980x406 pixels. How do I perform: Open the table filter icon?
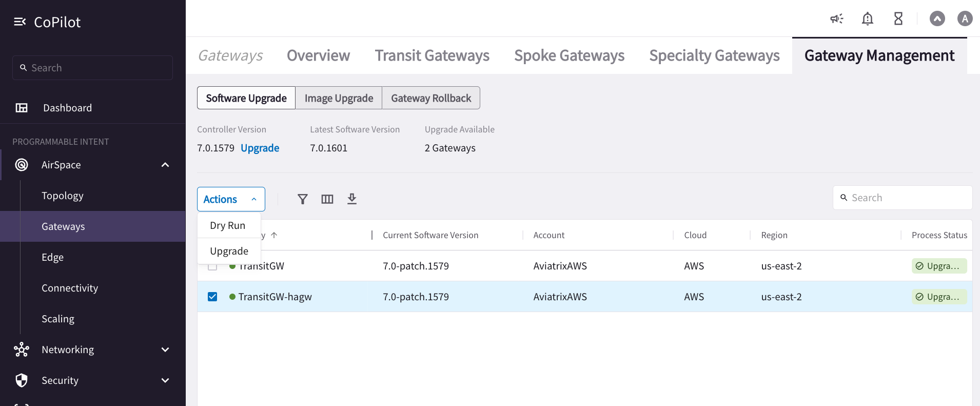303,199
